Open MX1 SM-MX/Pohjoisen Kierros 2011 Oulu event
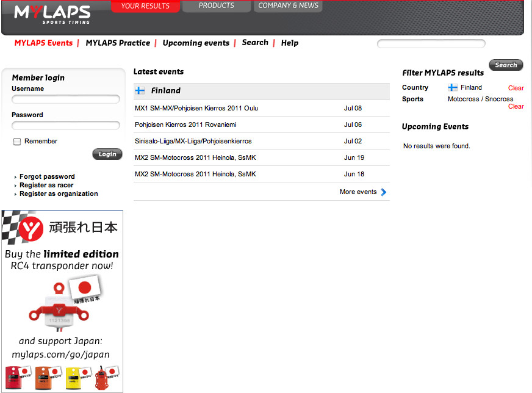Image resolution: width=532 pixels, height=393 pixels. click(196, 108)
